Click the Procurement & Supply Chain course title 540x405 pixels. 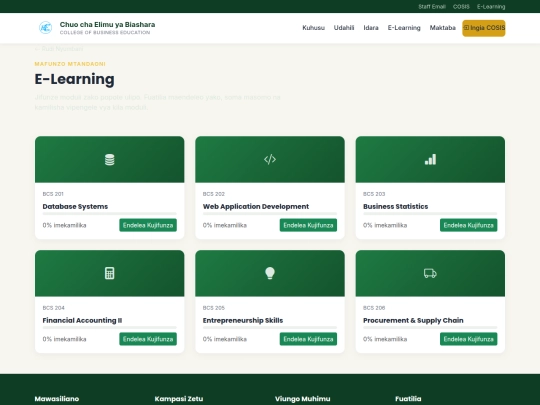(x=413, y=321)
